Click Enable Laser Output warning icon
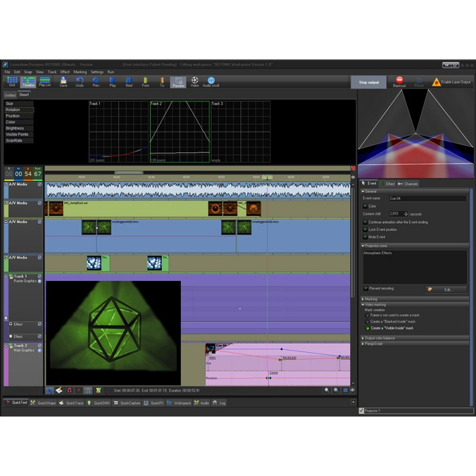Viewport: 476px width, 476px height. pos(436,82)
